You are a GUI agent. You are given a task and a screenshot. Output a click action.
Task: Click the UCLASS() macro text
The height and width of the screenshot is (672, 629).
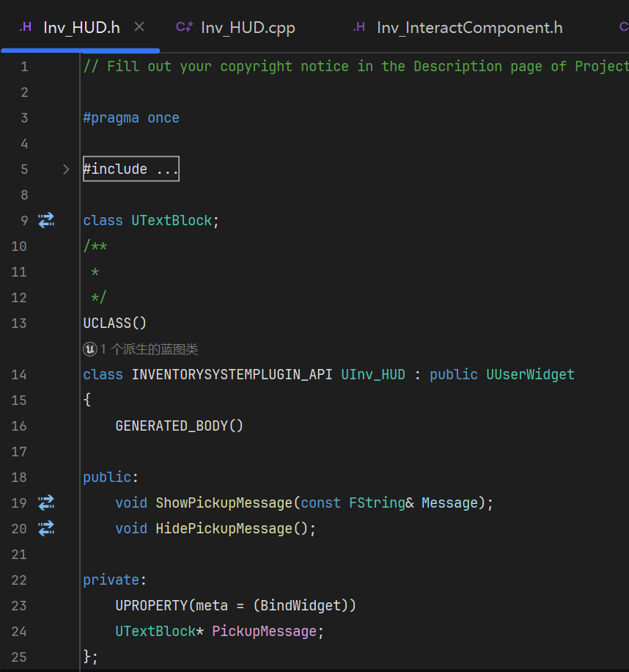click(115, 323)
